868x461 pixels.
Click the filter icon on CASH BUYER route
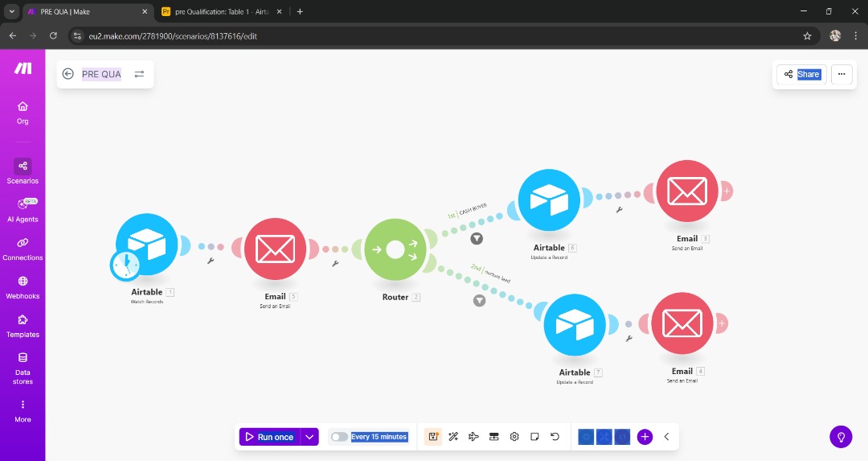[x=477, y=238]
